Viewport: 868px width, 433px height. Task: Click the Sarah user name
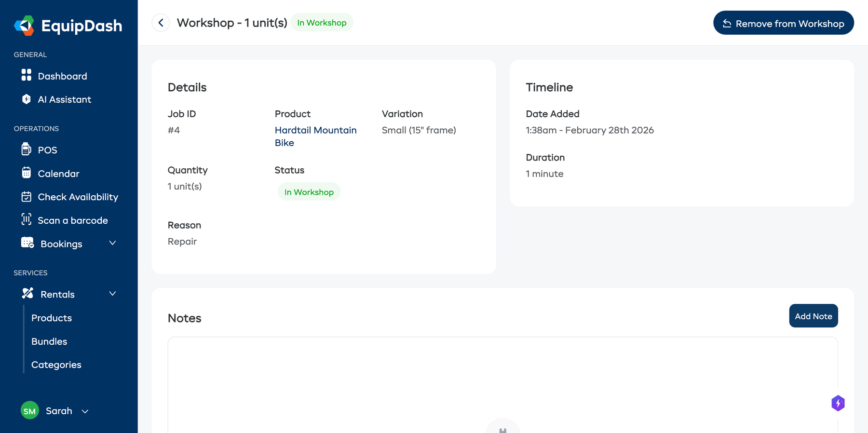click(59, 411)
